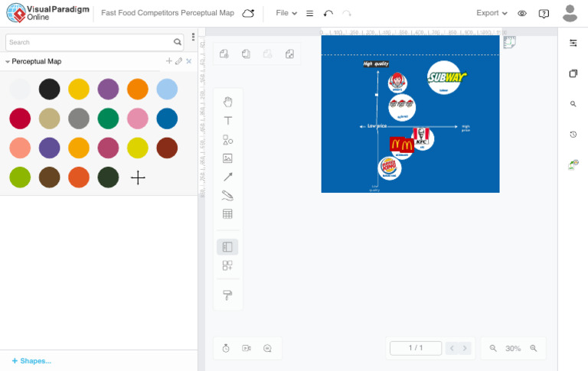The height and width of the screenshot is (371, 588).
Task: Click the first page paste icon
Action: pyautogui.click(x=224, y=54)
